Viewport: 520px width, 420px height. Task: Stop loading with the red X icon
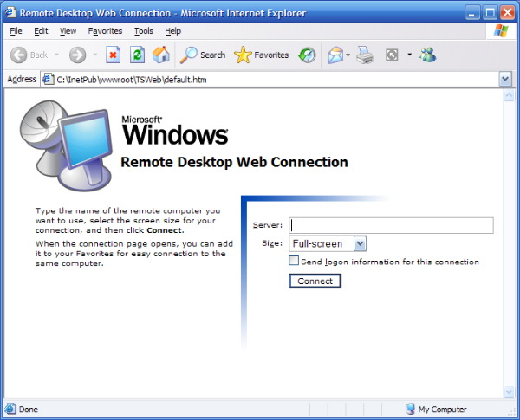tap(113, 55)
